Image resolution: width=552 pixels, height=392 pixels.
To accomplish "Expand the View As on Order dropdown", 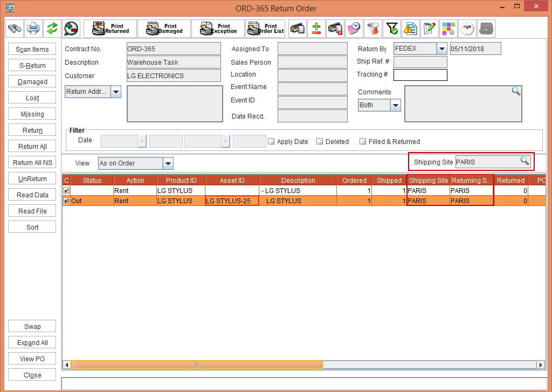I will 168,163.
